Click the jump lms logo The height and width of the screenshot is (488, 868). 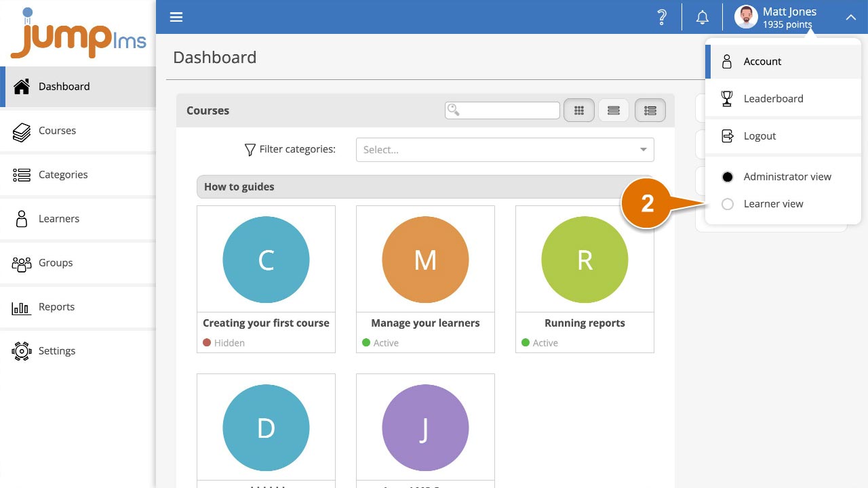(78, 33)
